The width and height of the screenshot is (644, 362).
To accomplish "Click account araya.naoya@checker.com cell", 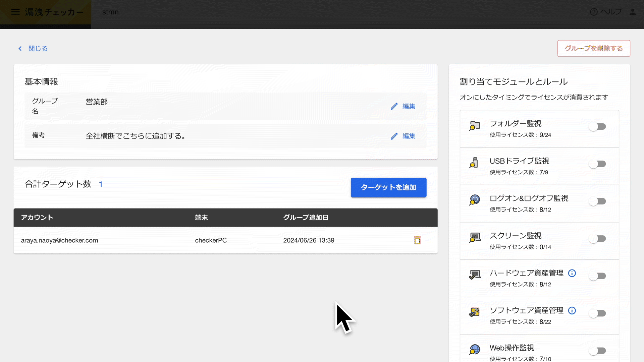I will [x=59, y=240].
